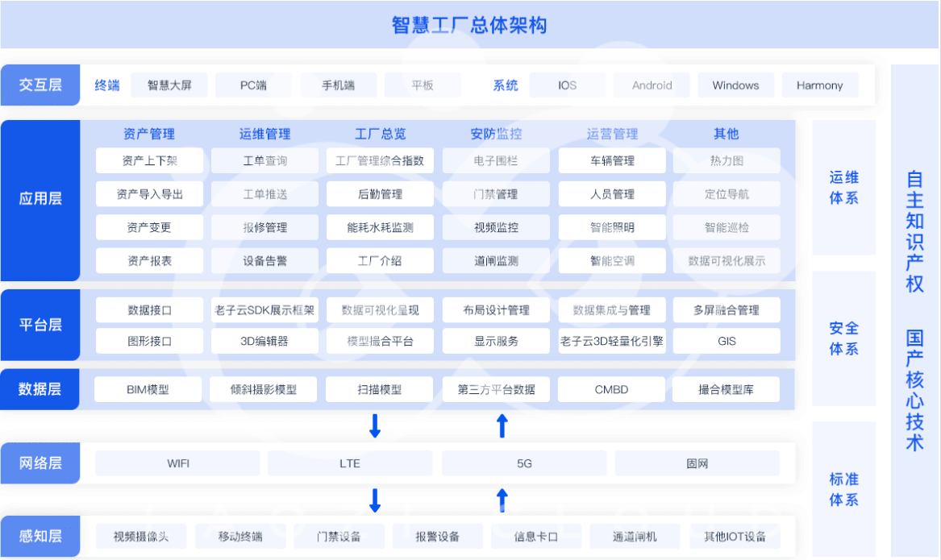Image resolution: width=941 pixels, height=560 pixels.
Task: Click the 工单查询 application box
Action: tap(264, 160)
